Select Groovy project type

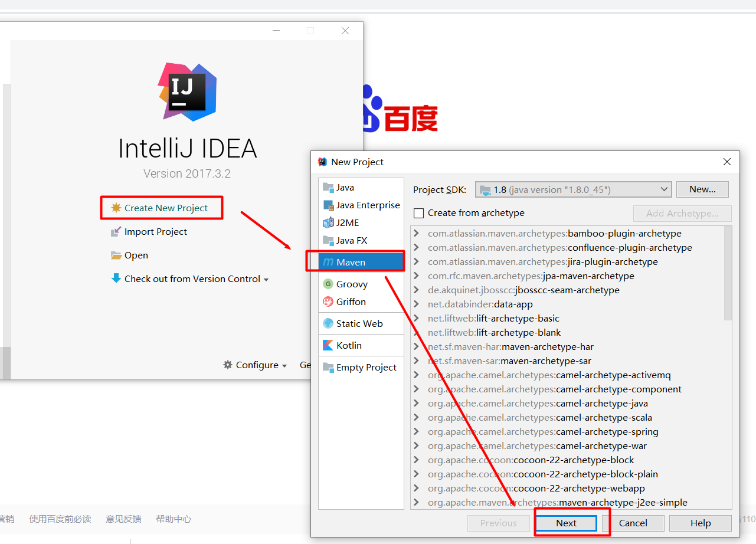[361, 284]
